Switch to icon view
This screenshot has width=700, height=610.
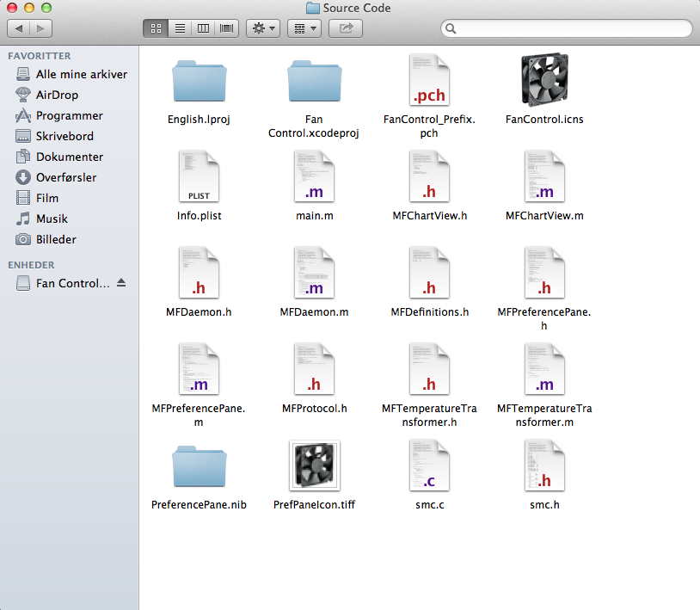pos(156,28)
